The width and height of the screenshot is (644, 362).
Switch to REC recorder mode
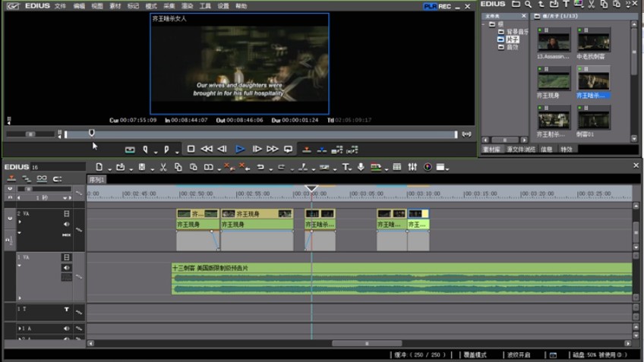click(x=444, y=6)
